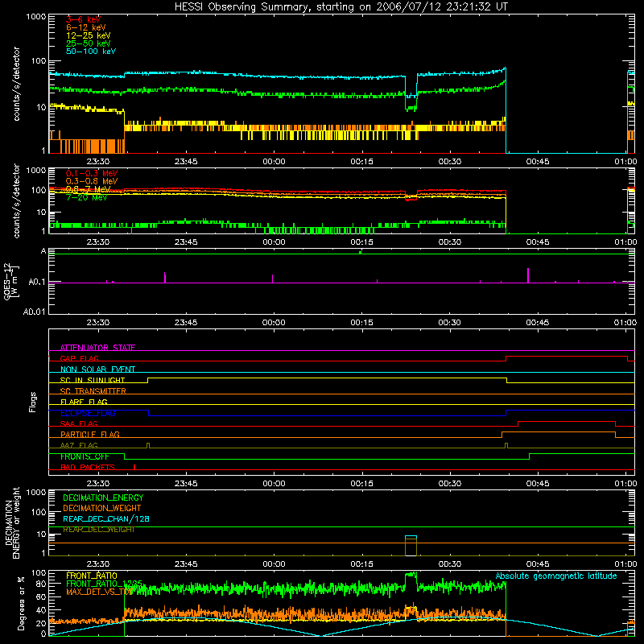Select the SAA_FLAG label

click(x=79, y=424)
